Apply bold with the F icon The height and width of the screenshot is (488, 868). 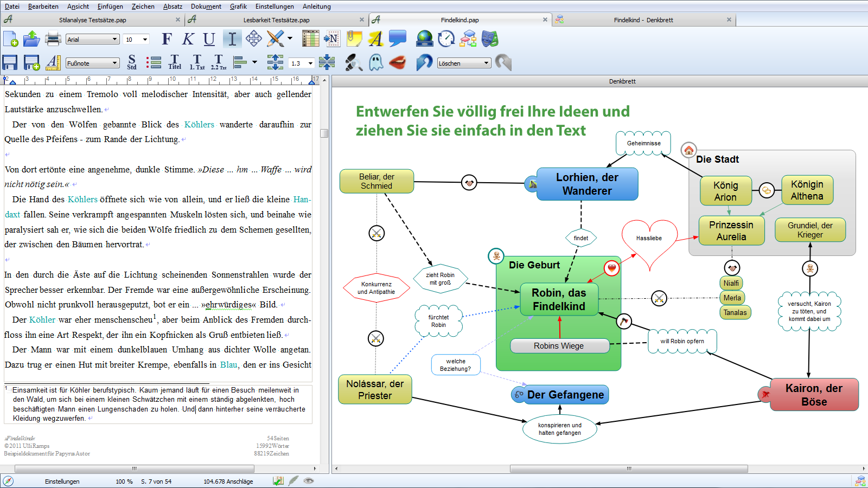pyautogui.click(x=167, y=39)
